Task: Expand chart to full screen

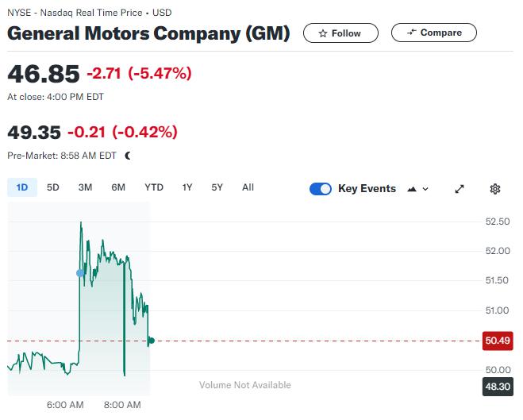Action: (459, 189)
